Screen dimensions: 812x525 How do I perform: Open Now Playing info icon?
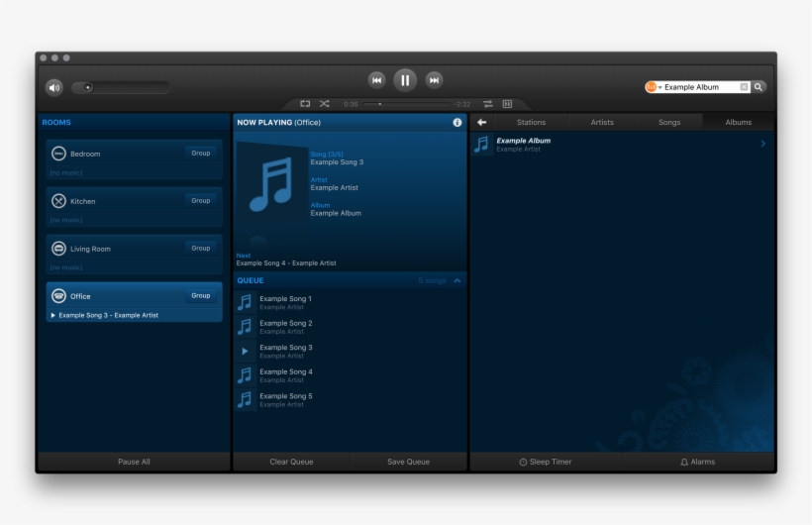(x=457, y=122)
